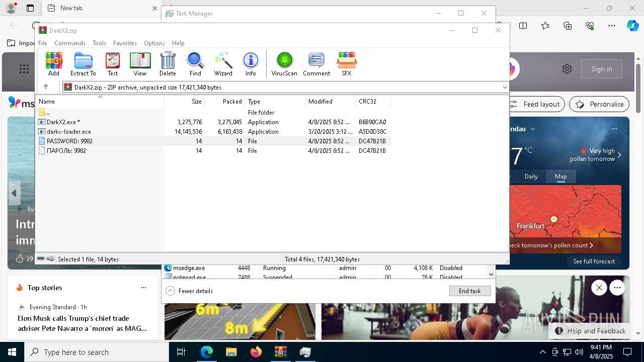This screenshot has width=644, height=362.
Task: Open the File menu in WinRAR
Action: point(43,43)
